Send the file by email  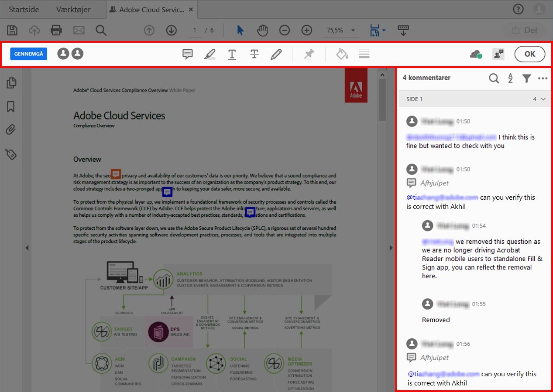[x=79, y=30]
